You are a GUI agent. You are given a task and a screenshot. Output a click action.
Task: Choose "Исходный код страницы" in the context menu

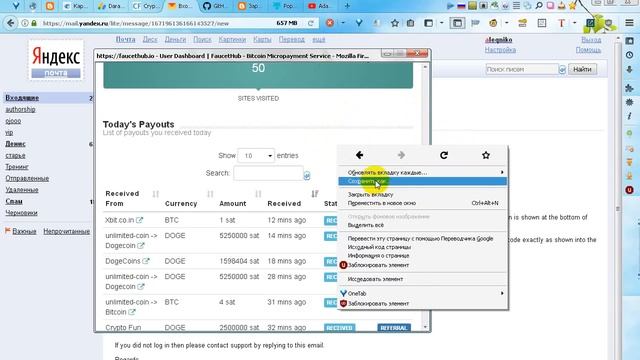click(379, 247)
